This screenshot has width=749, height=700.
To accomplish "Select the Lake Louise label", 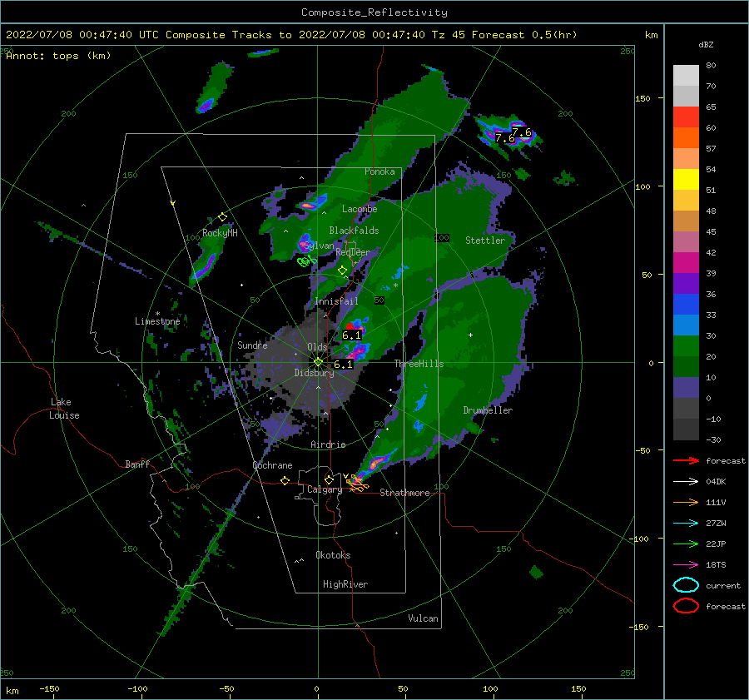I will 64,409.
